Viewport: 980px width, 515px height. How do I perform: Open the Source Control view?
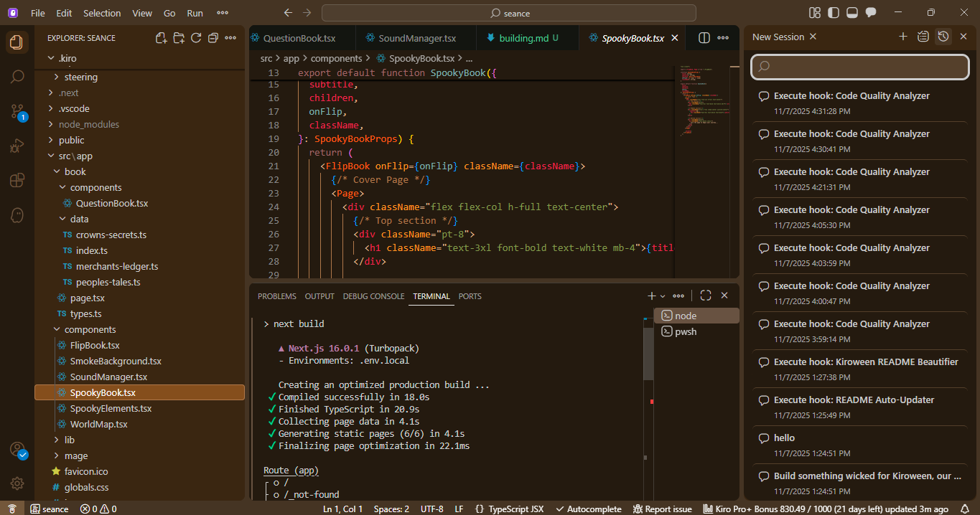click(17, 111)
